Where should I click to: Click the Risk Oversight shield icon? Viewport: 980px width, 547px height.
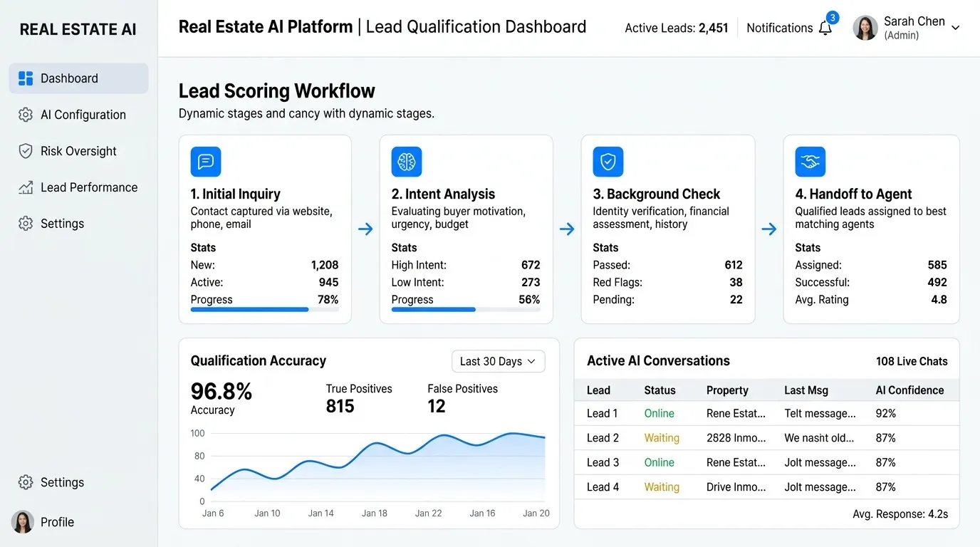pos(26,151)
